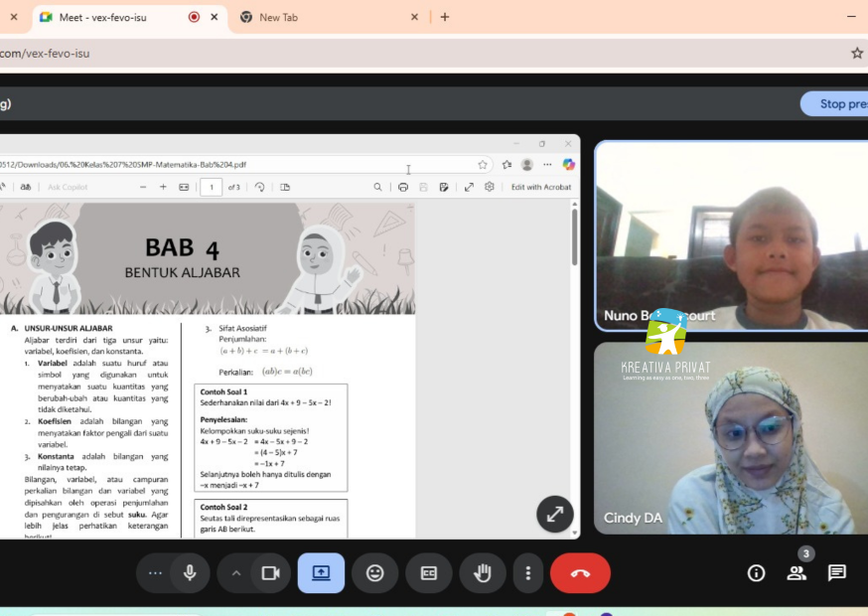Viewport: 868px width, 616px height.
Task: Select Nuno's video tile
Action: [731, 236]
